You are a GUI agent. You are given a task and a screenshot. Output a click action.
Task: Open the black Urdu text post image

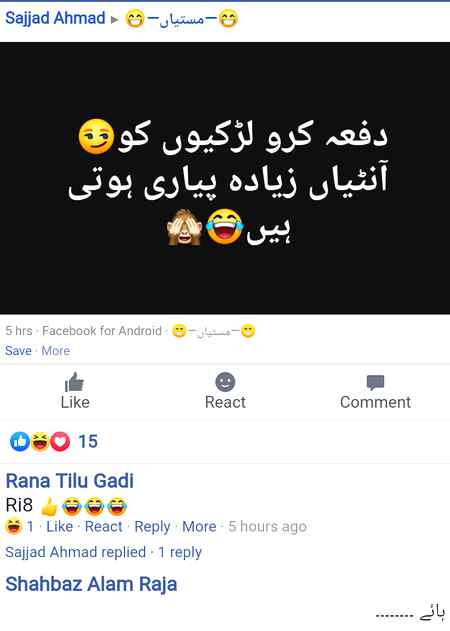[225, 178]
